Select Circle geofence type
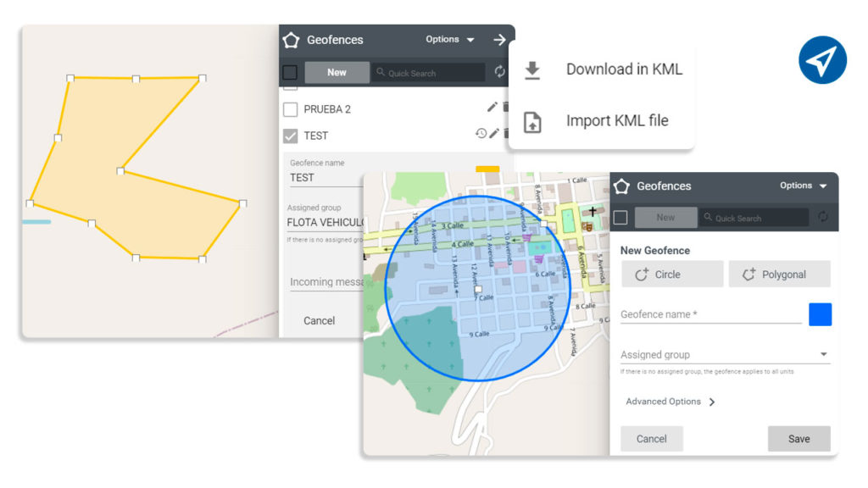Viewport: 868px width, 488px height. [672, 274]
